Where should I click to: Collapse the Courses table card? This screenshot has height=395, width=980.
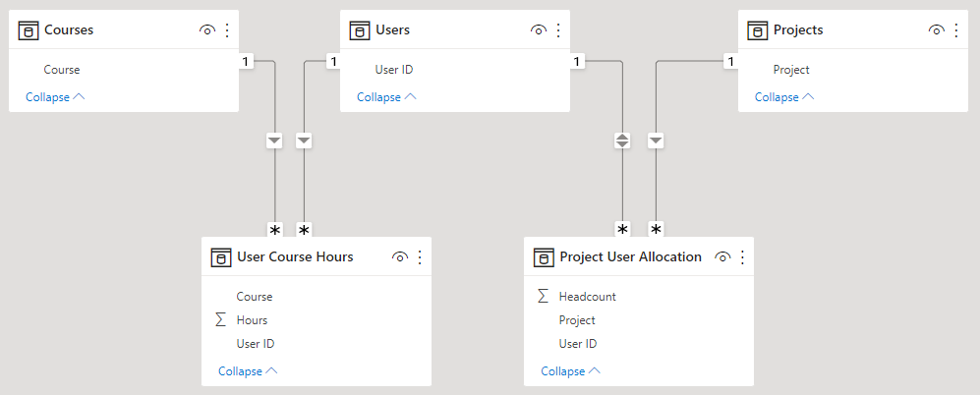coord(55,97)
